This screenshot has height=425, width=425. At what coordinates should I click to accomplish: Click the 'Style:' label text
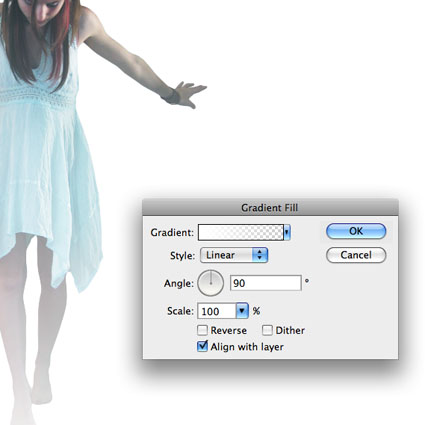point(182,256)
